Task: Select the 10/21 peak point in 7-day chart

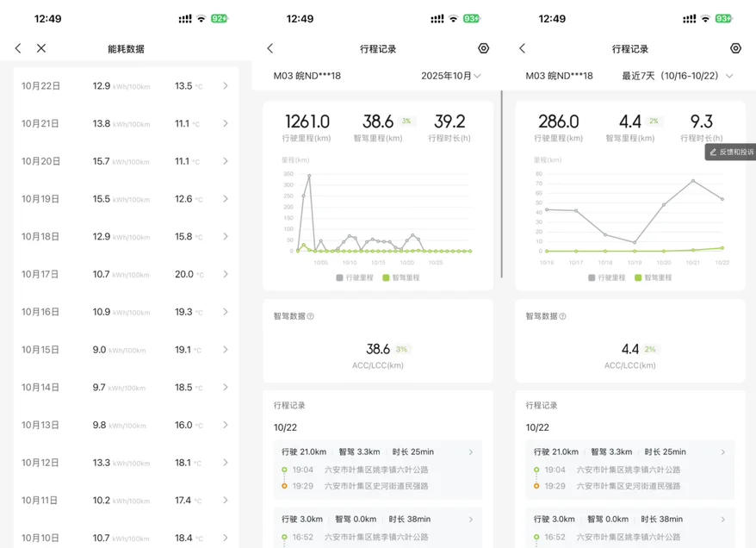Action: click(x=692, y=181)
